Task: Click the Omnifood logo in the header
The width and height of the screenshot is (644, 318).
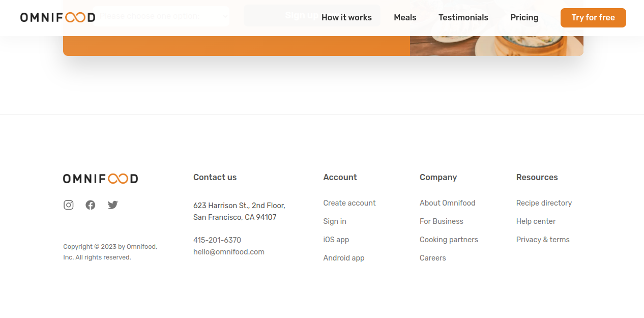Action: [x=57, y=17]
